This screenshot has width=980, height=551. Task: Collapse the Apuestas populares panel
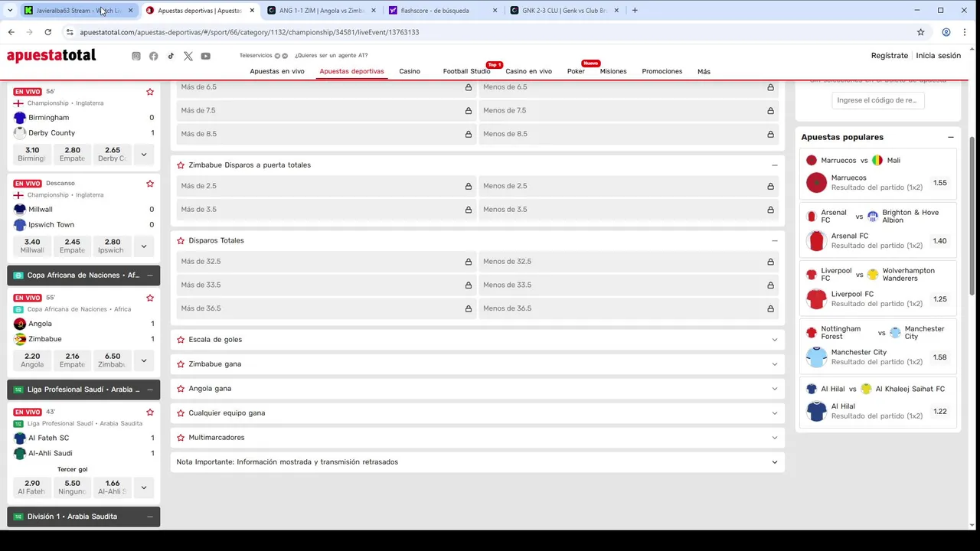(x=951, y=137)
